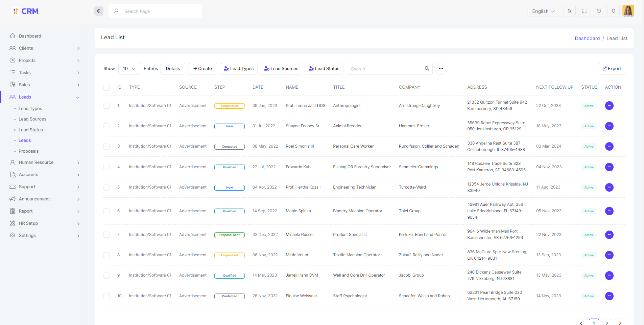Click the Lead Sources toolbar button
Screen dimensions: 644x325
pyautogui.click(x=281, y=69)
